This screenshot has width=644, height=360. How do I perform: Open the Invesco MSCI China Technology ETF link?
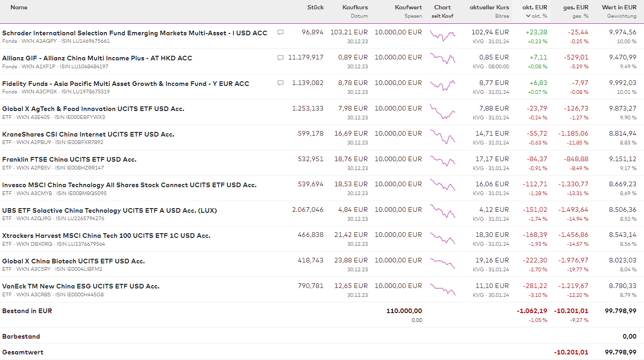tap(129, 185)
